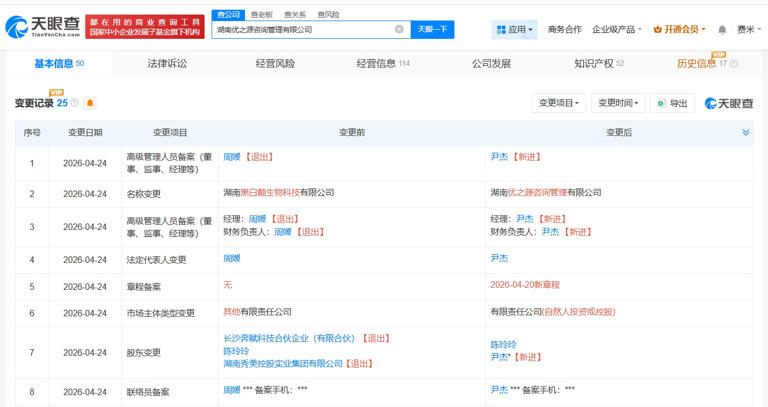This screenshot has width=768, height=407.
Task: Switch to the 法律诉讼 tab
Action: click(167, 64)
